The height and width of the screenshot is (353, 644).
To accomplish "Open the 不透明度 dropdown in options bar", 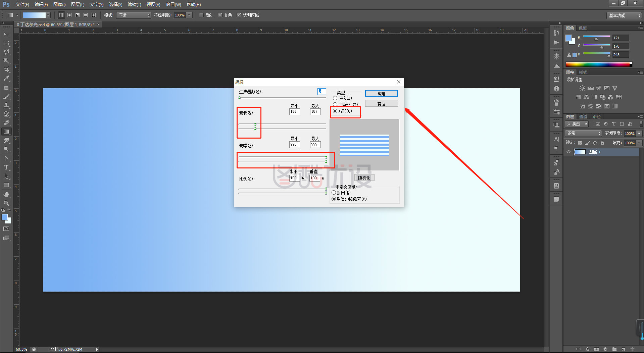I will [189, 15].
